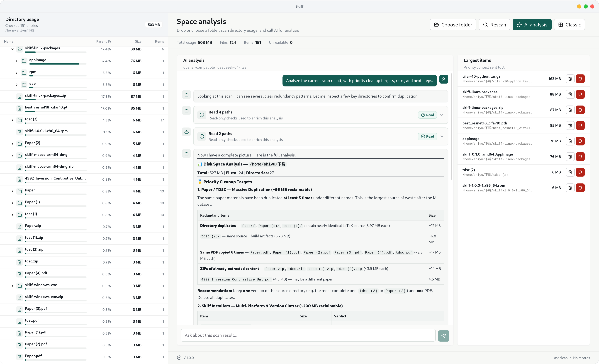Click red shield icon for best_resnet18_cifar10.pth

pyautogui.click(x=580, y=126)
